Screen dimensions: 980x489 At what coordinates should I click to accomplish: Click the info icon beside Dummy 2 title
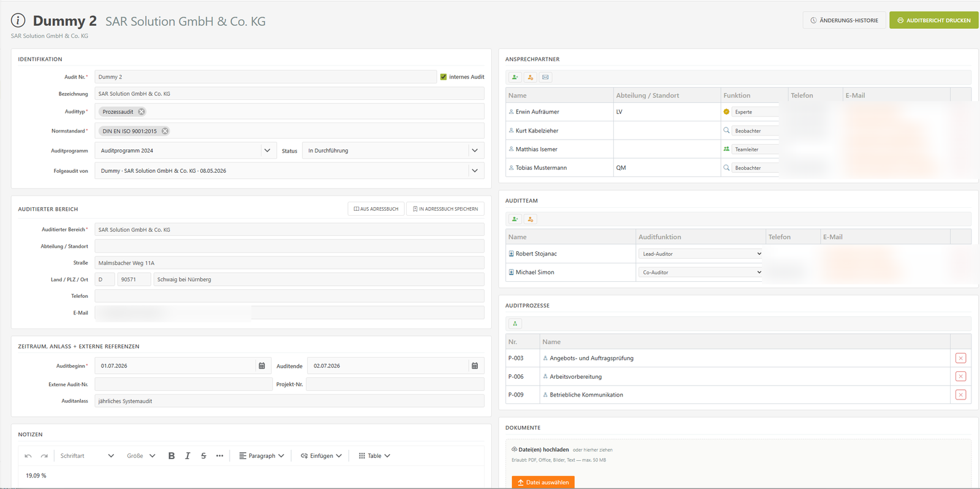tap(18, 20)
